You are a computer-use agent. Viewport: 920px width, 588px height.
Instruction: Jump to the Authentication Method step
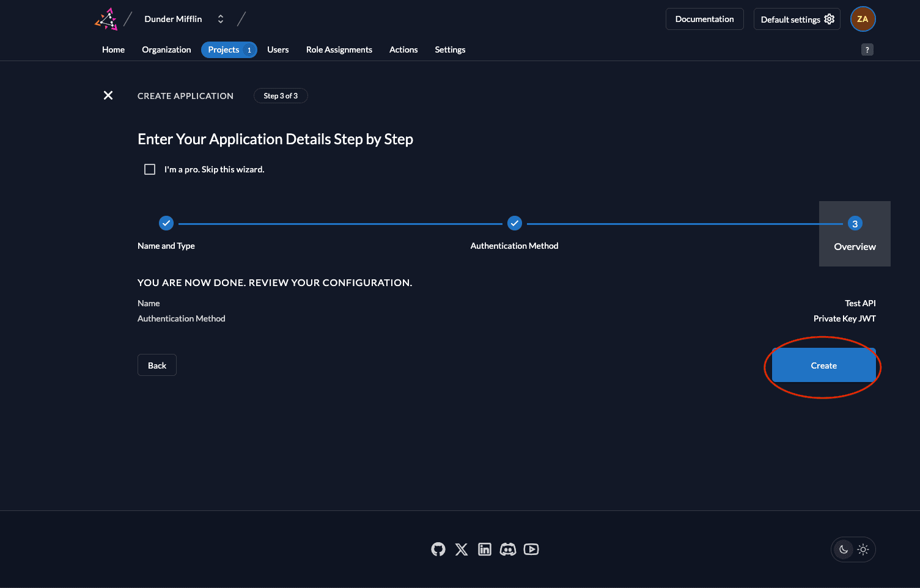coord(515,224)
